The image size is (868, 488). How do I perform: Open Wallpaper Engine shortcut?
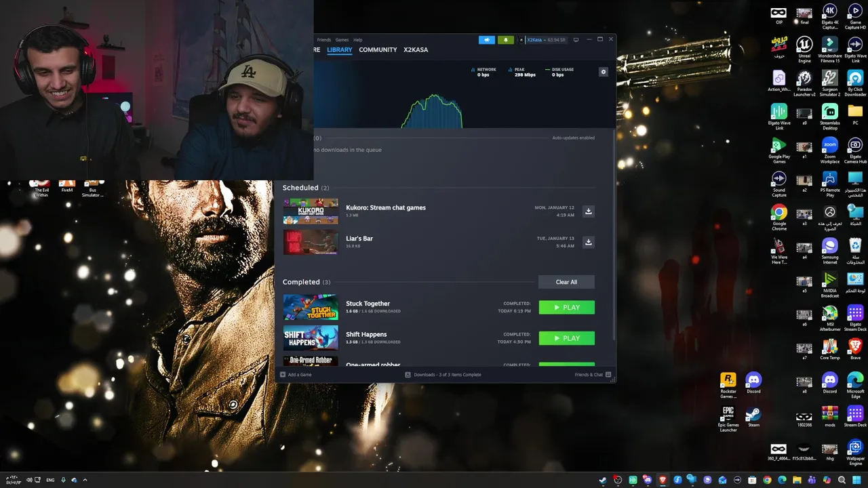coord(855,453)
